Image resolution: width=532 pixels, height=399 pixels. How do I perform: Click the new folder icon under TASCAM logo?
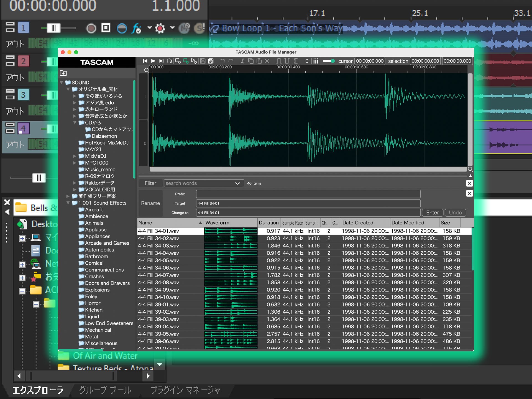click(x=63, y=73)
